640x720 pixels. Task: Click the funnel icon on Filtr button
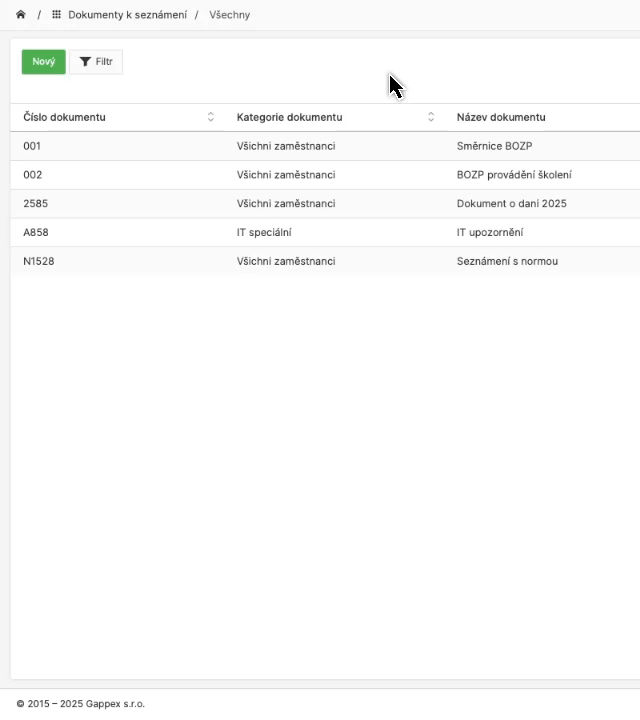pos(85,62)
